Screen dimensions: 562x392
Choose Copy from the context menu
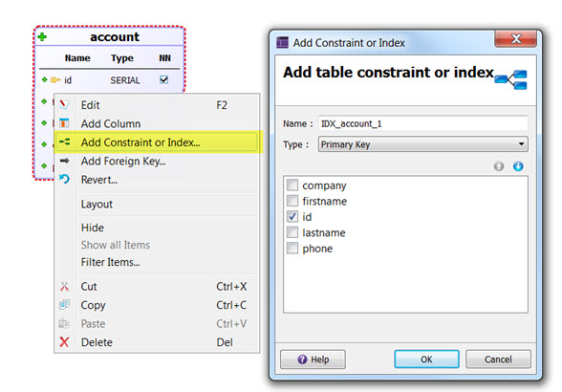click(157, 305)
